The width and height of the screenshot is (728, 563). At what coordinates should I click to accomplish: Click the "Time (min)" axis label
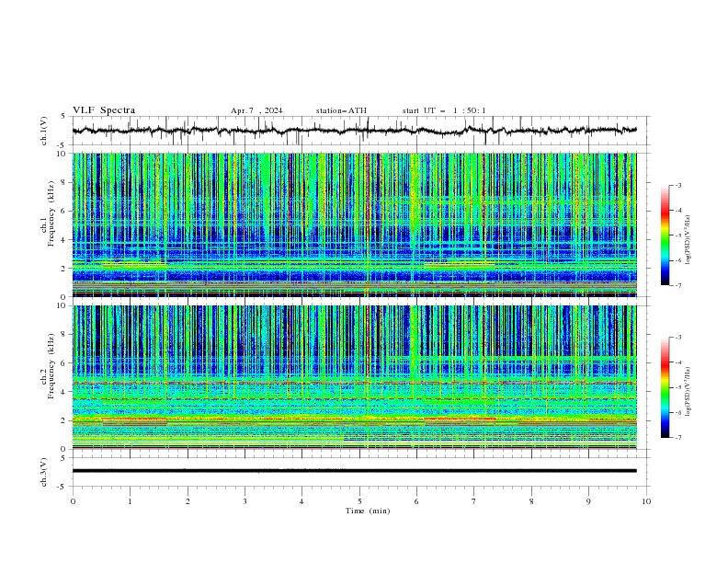(368, 511)
